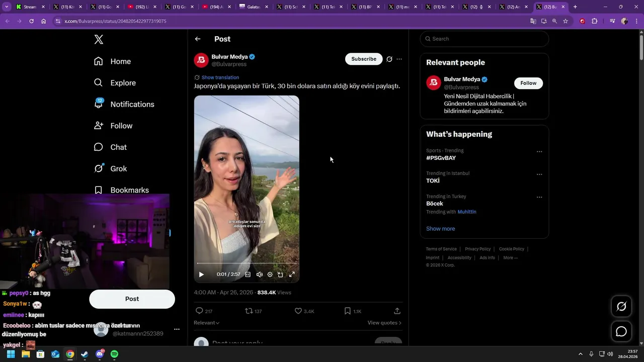Open Privacy Policy link
Image resolution: width=644 pixels, height=362 pixels.
477,249
